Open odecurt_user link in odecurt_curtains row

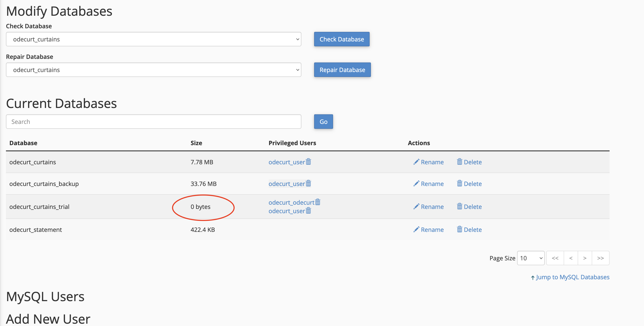(x=287, y=162)
